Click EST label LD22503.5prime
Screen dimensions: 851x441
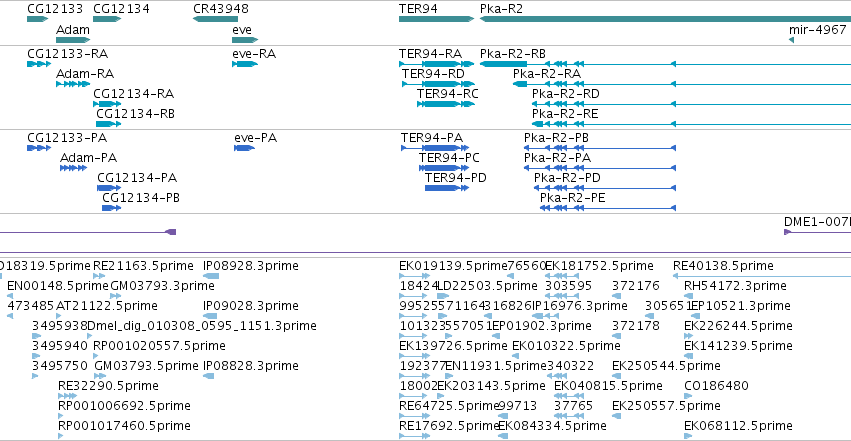(x=487, y=286)
